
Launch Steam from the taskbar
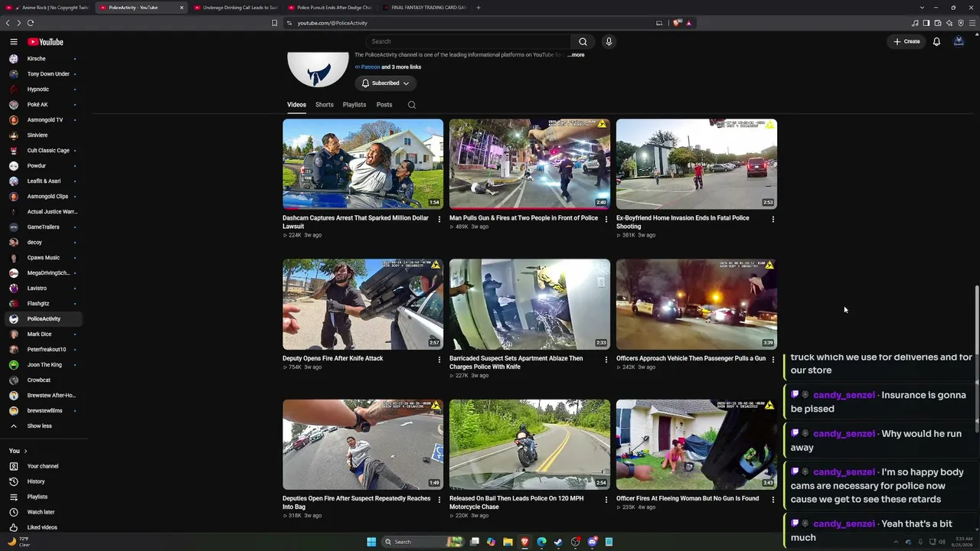click(558, 542)
